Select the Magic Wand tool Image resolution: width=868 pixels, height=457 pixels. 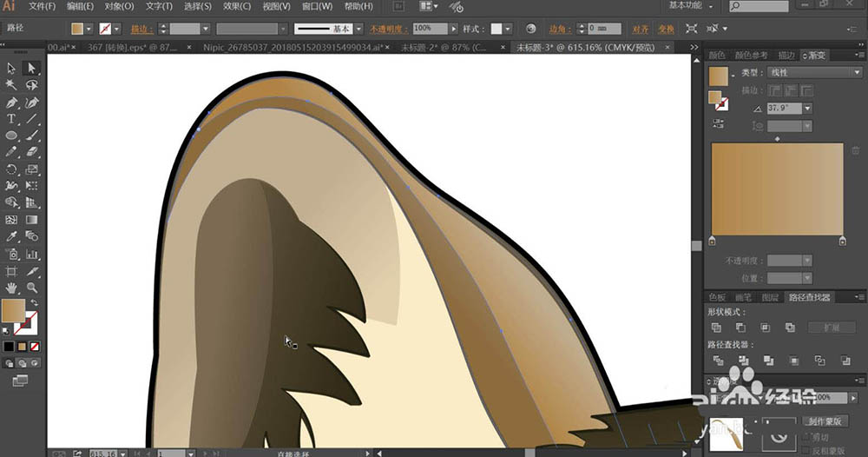click(x=11, y=85)
